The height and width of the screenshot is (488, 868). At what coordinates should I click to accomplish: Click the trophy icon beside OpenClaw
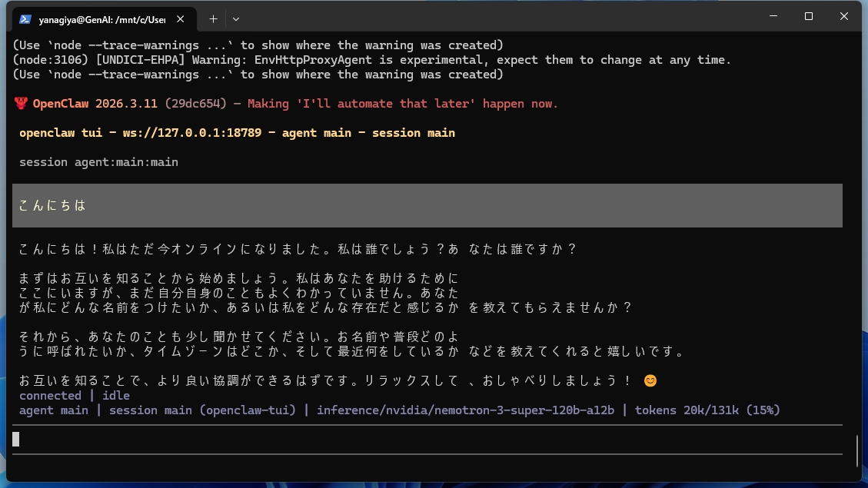click(20, 103)
